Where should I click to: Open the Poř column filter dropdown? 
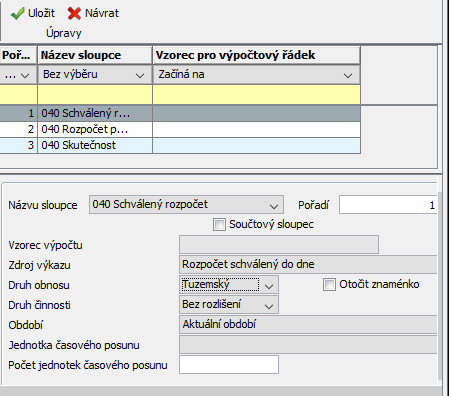(x=18, y=75)
